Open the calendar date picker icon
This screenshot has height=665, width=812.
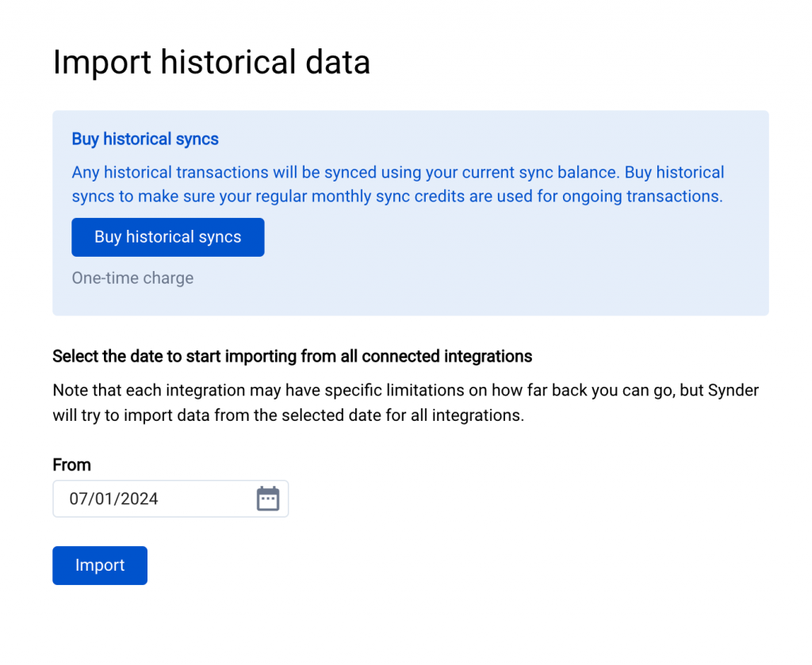[268, 499]
